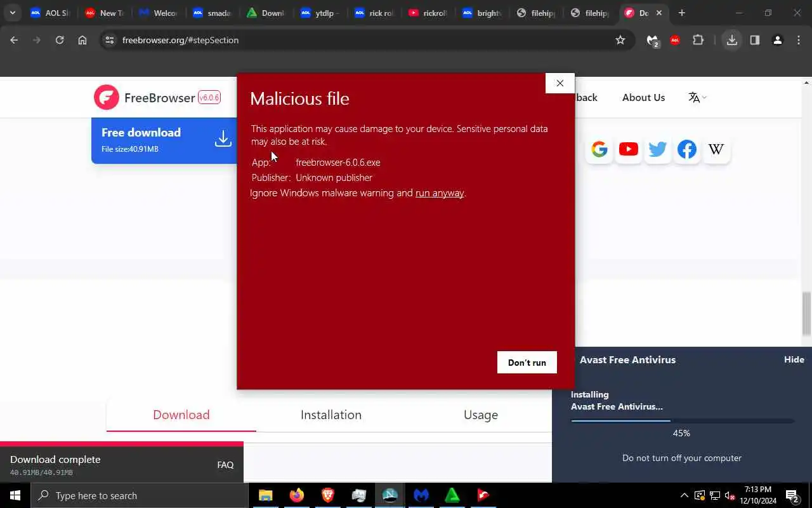
Task: Open the YouTube shortcut icon
Action: (629, 149)
